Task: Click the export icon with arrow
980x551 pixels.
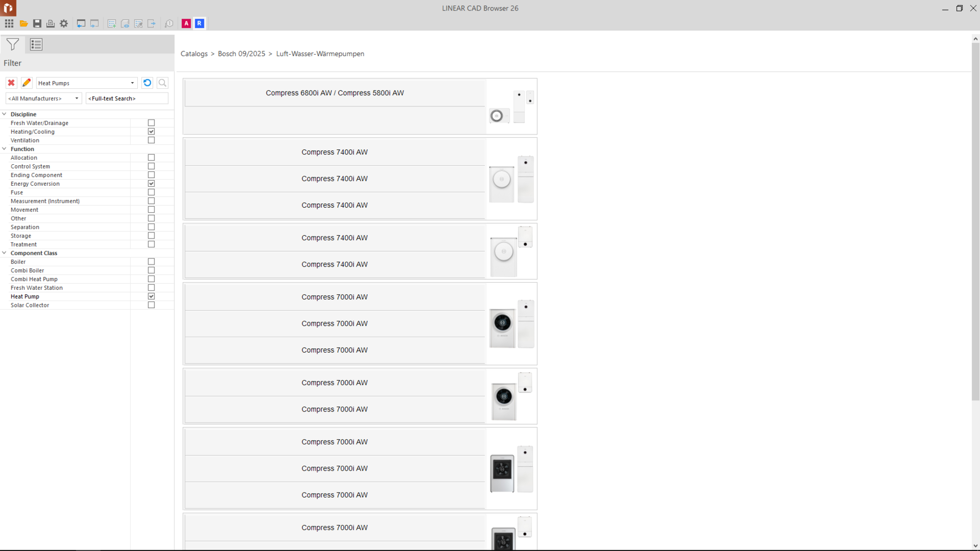Action: (152, 24)
